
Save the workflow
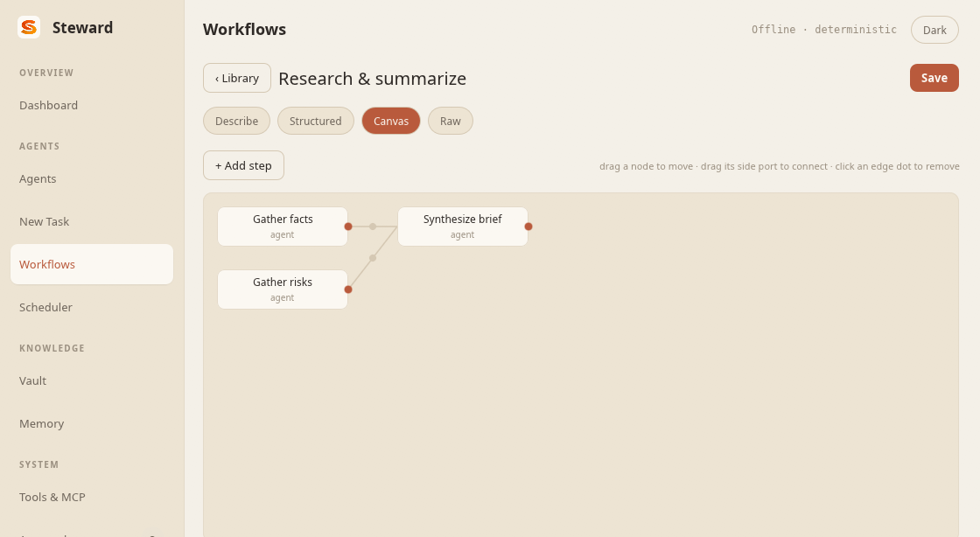934,78
